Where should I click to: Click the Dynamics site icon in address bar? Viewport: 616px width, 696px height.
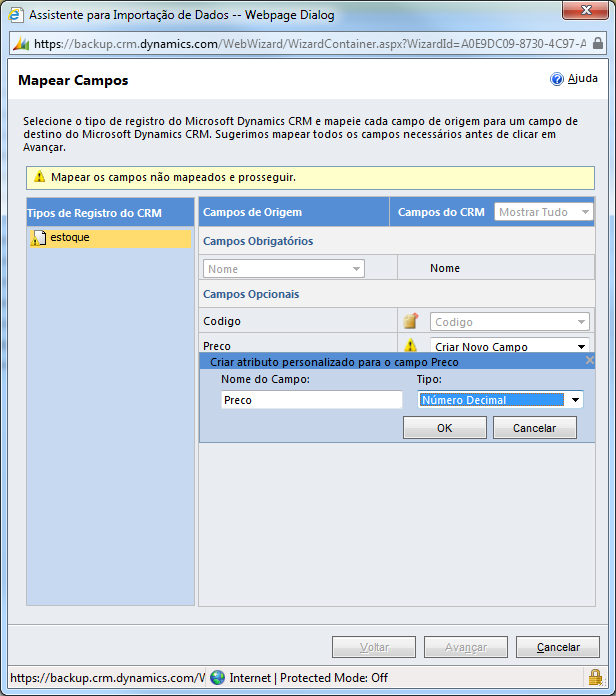[21, 44]
